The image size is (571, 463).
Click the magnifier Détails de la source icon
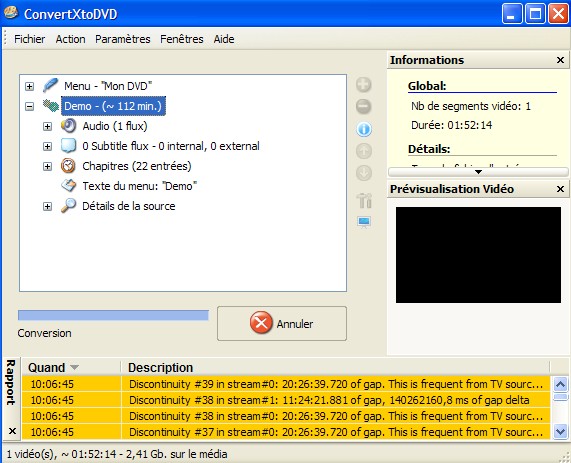68,206
